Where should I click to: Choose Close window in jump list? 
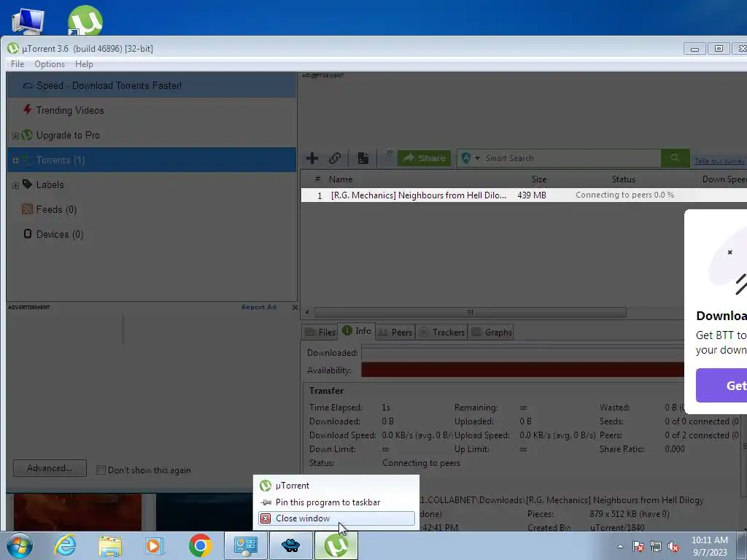pyautogui.click(x=336, y=518)
